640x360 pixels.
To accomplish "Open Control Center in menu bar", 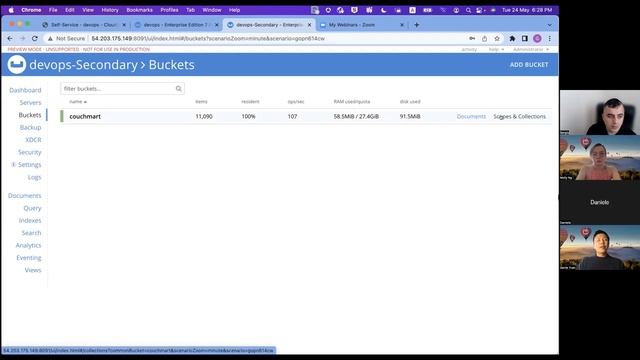I will point(480,10).
